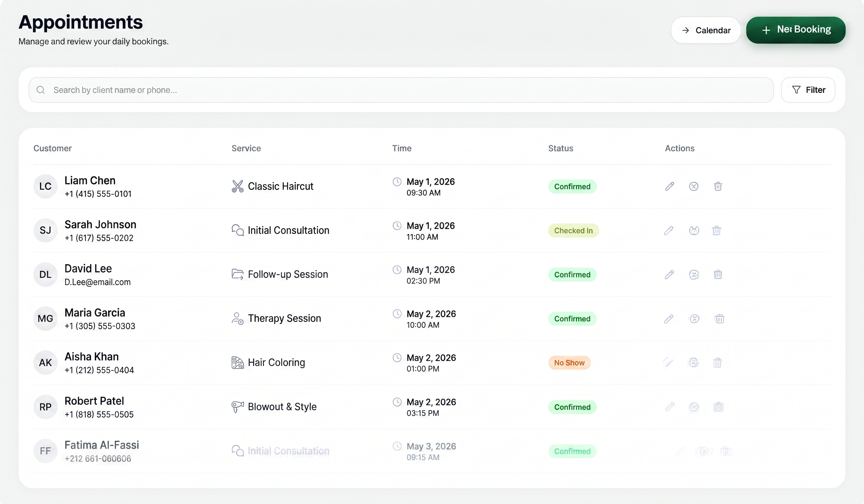
Task: Click the Time column header
Action: (x=402, y=148)
